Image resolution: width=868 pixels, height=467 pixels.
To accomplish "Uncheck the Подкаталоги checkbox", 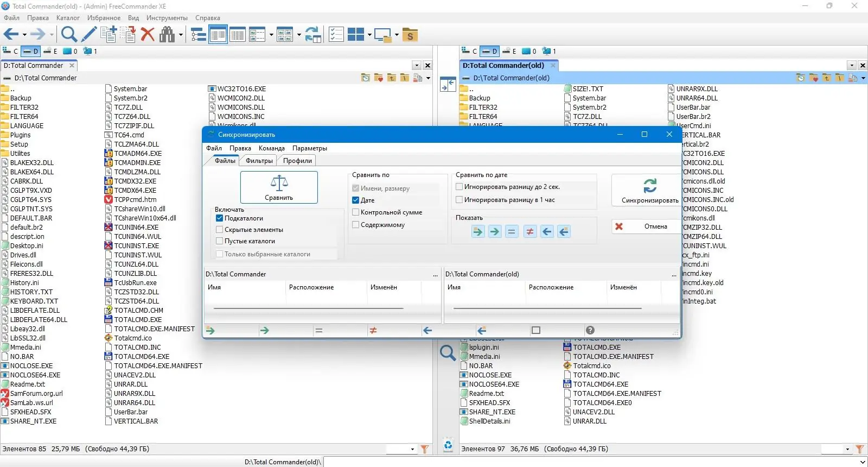I will coord(220,218).
